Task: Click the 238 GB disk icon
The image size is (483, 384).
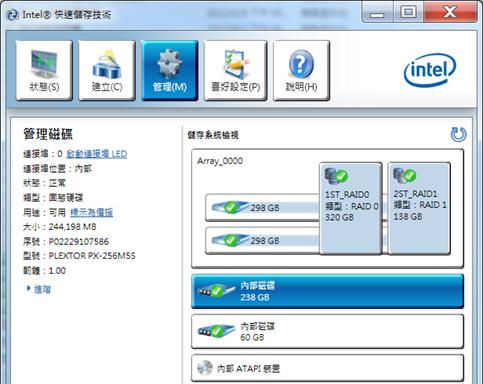Action: tap(216, 291)
